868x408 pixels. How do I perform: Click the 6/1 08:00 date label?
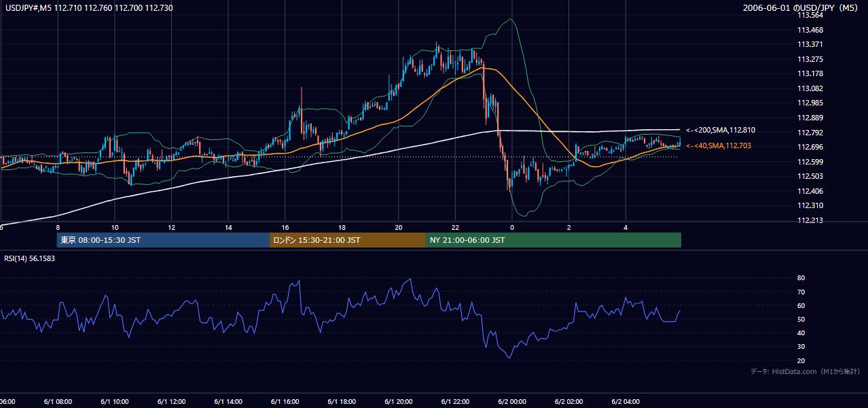click(x=58, y=401)
